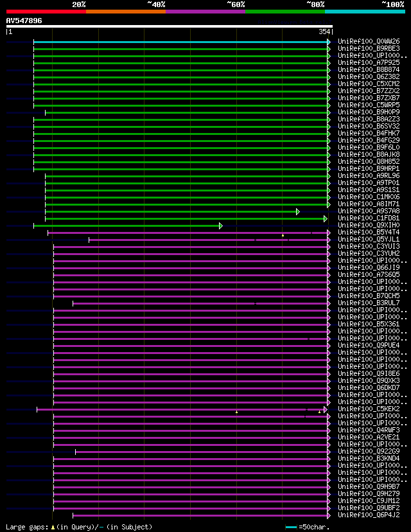Viewport: 411px width, 532px height.
Task: Open the UniRef100_B9RBE3 hit link
Action: 369,49
